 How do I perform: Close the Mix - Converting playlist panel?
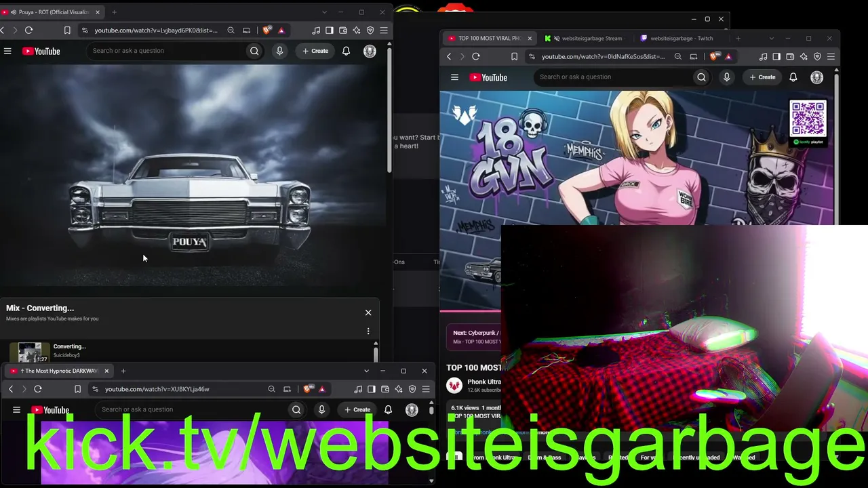368,312
